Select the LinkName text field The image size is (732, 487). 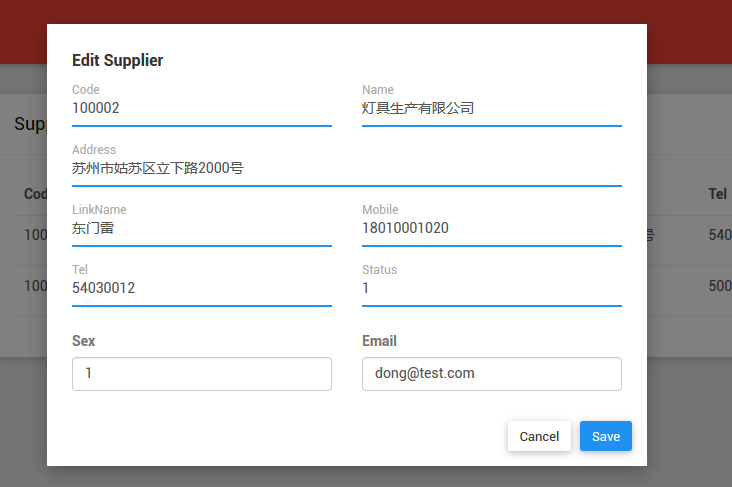200,228
